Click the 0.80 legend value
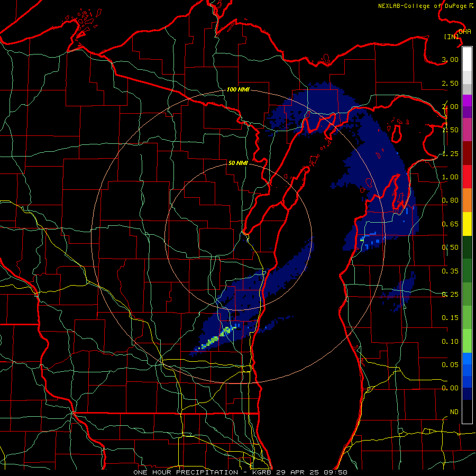The width and height of the screenshot is (476, 476). 450,200
